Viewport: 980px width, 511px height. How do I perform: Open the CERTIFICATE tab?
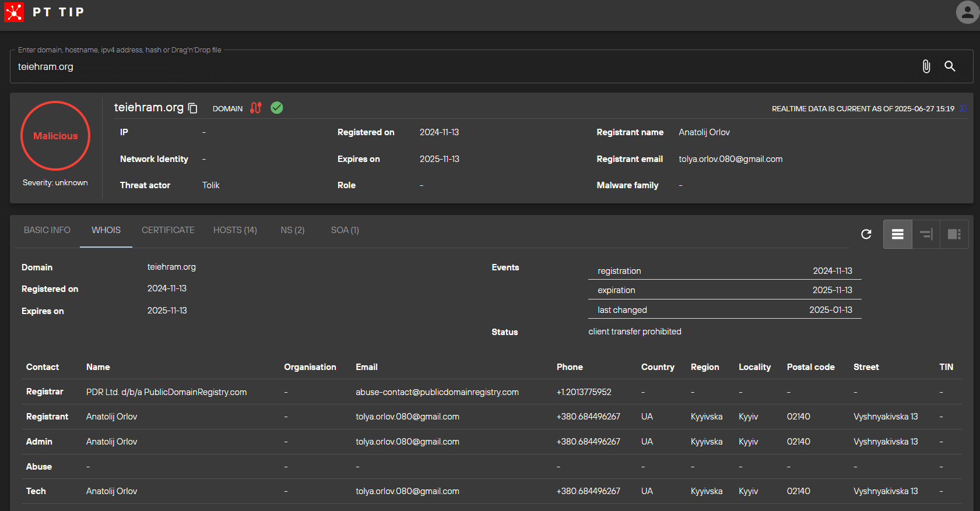168,230
